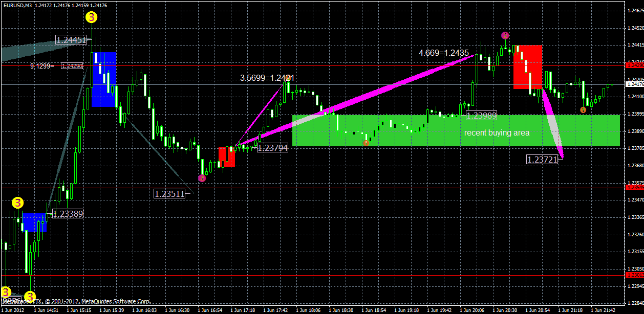Open the 1.23511 label annotation
Viewport: 644px width, 314px height.
[169, 193]
